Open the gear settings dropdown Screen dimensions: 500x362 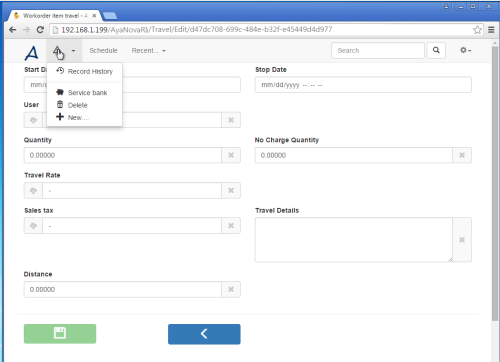pyautogui.click(x=465, y=50)
